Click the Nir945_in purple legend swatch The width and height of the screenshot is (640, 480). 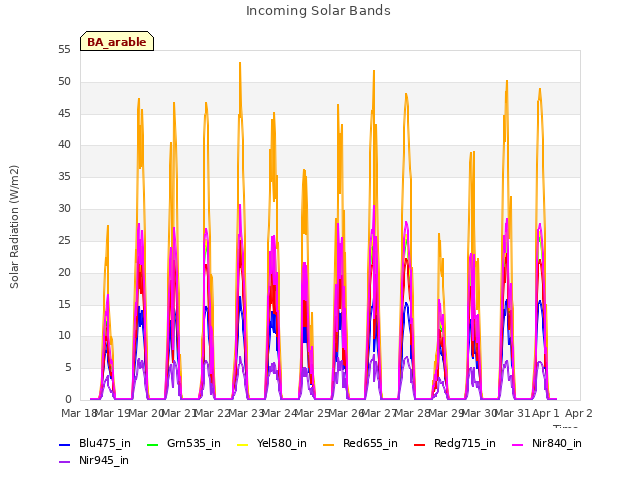coord(64,462)
